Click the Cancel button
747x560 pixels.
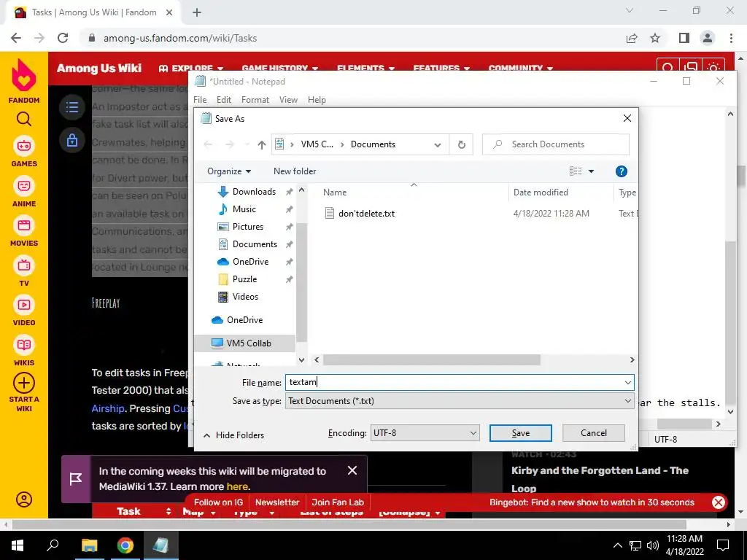tap(594, 433)
